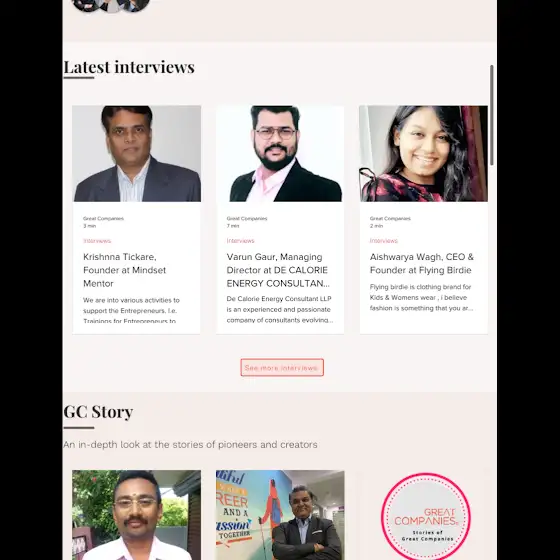Click the See more interviews button
Viewport: 560px width, 560px height.
pyautogui.click(x=282, y=368)
